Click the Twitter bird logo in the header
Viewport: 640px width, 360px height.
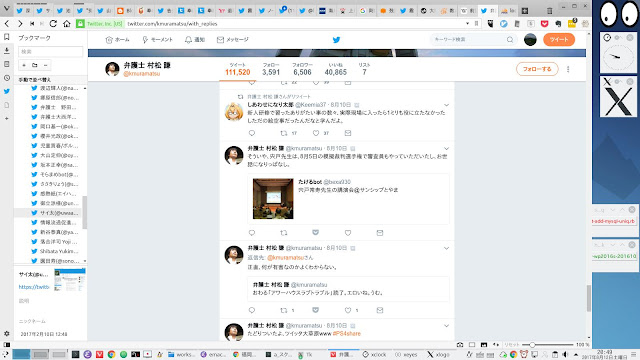(336, 40)
